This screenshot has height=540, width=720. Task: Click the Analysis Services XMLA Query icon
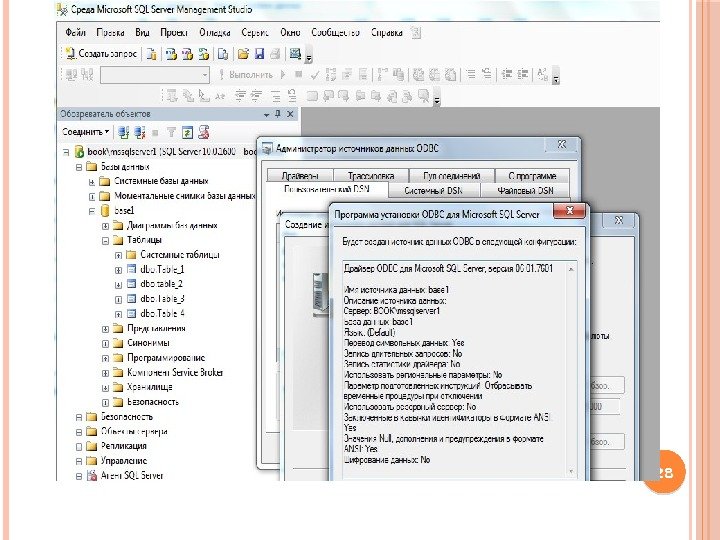203,54
